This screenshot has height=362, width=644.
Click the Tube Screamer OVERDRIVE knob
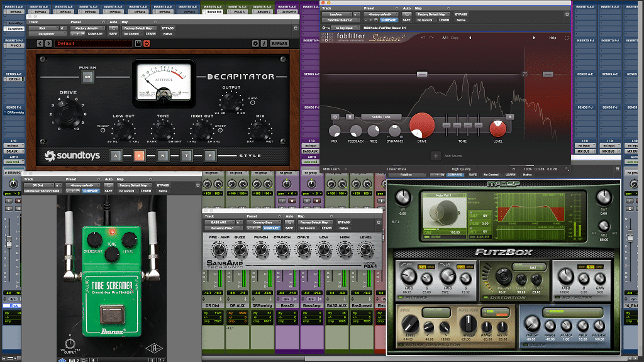point(94,239)
